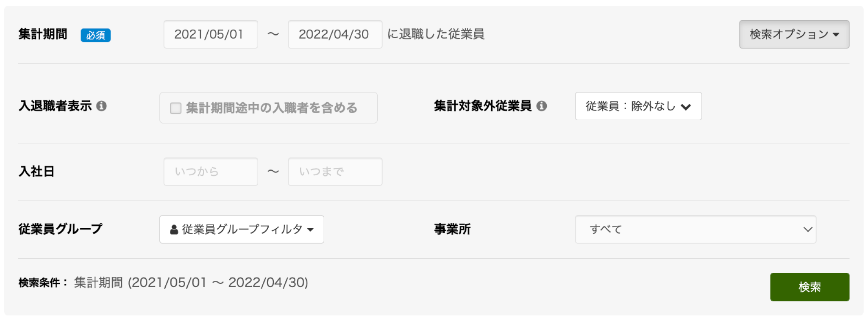Click the に退職した従業員 text
The height and width of the screenshot is (321, 868).
click(436, 34)
